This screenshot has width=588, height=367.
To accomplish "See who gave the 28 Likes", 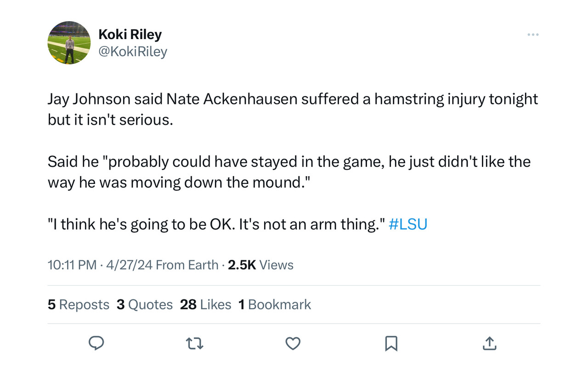I will pos(205,304).
